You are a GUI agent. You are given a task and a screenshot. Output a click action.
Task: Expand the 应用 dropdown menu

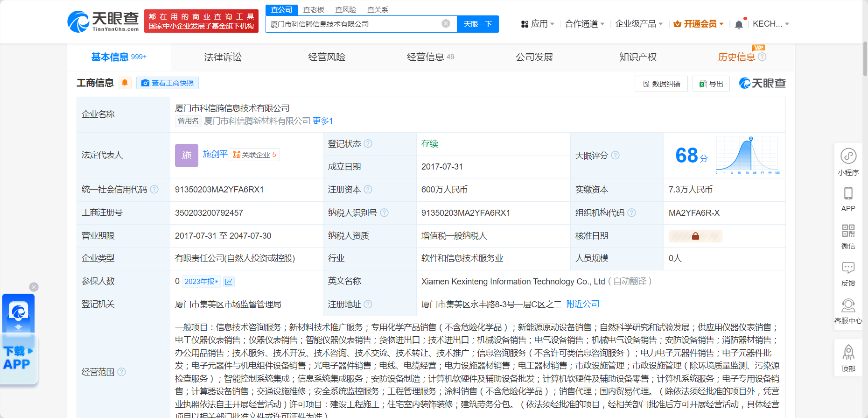(538, 24)
